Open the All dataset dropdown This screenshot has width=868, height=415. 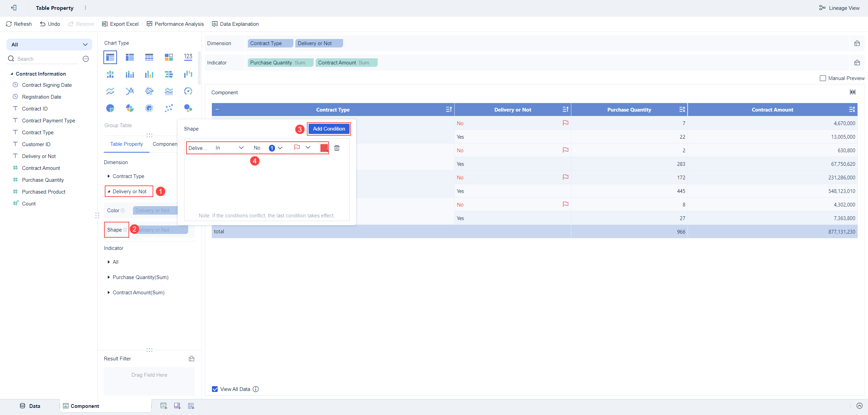tap(49, 44)
